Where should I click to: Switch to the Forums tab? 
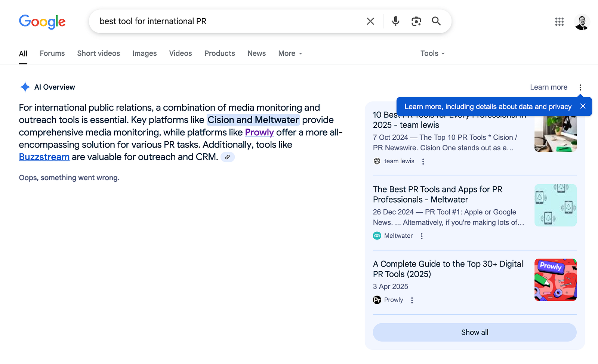pos(52,53)
